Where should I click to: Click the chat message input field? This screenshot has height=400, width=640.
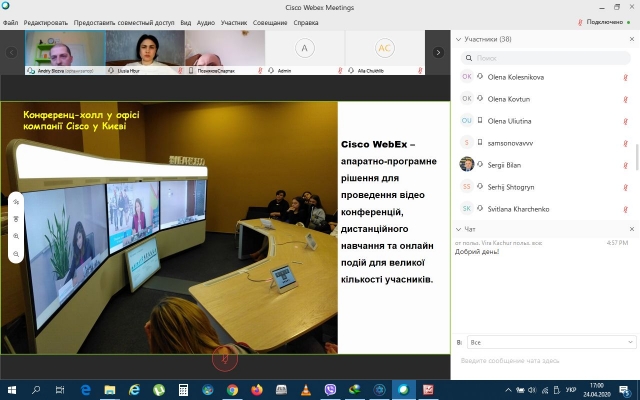[545, 361]
